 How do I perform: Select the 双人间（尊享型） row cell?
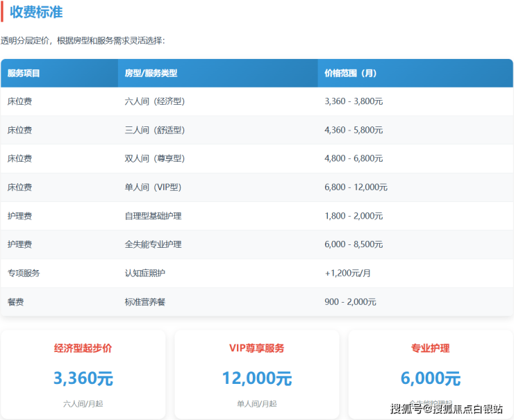tap(154, 158)
